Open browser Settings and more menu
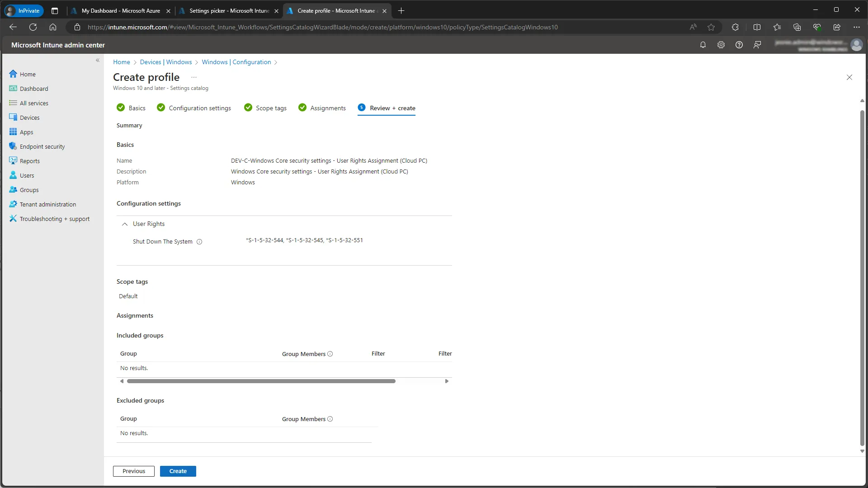This screenshot has height=488, width=868. [x=857, y=27]
